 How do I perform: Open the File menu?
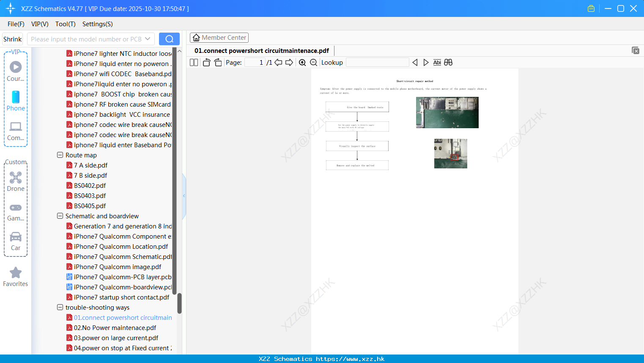[x=16, y=24]
